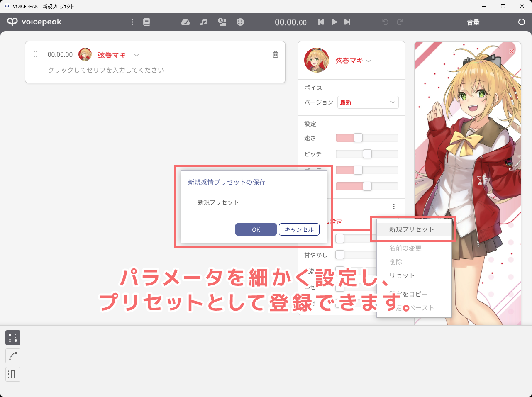Delete the script block with trash icon
The width and height of the screenshot is (532, 397).
[x=276, y=54]
